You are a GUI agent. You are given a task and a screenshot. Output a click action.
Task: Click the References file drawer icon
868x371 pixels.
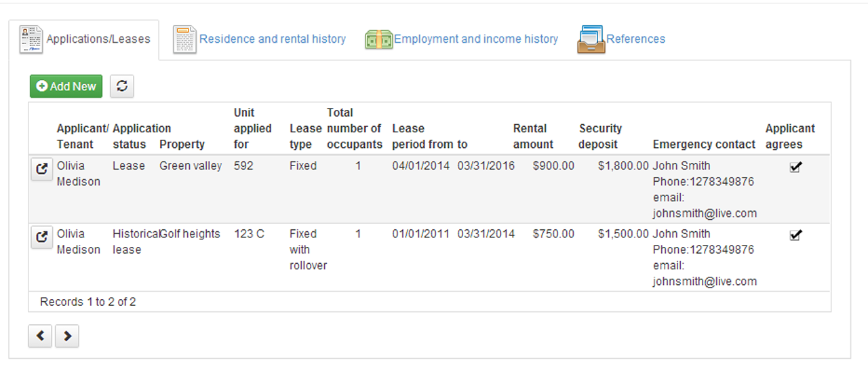tap(591, 39)
